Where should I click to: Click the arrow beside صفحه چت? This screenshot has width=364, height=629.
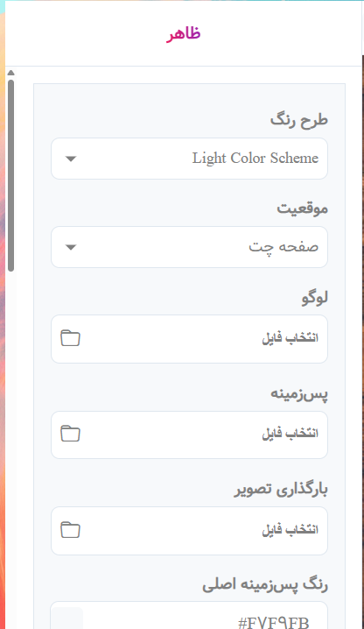point(71,247)
